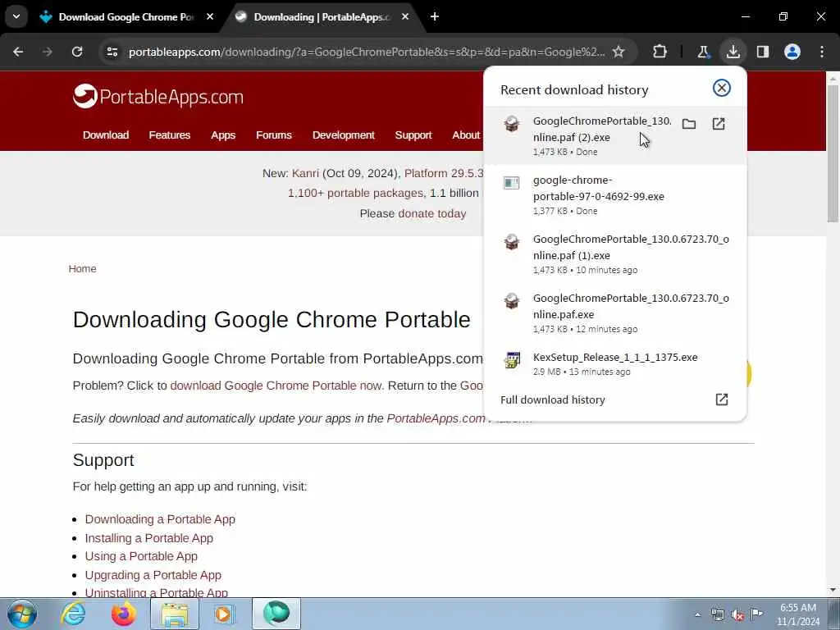Close the Download Google Chrome Portable tab

(210, 17)
